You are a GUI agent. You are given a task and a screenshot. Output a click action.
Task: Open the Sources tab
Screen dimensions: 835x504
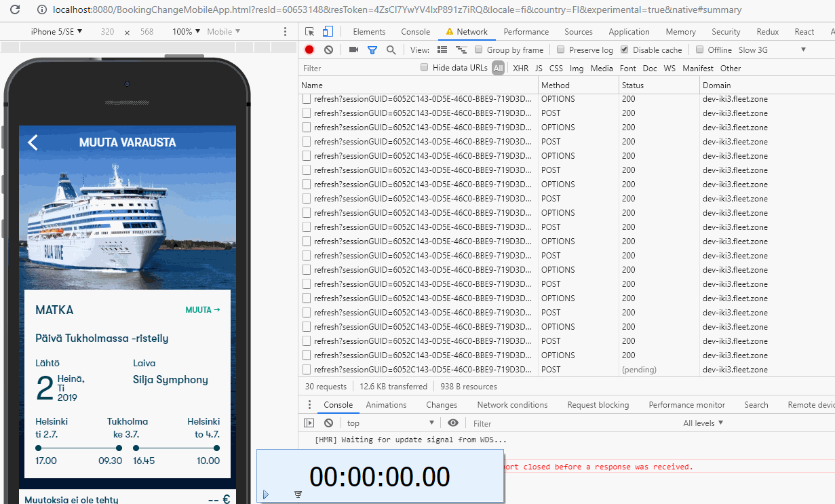(x=579, y=32)
